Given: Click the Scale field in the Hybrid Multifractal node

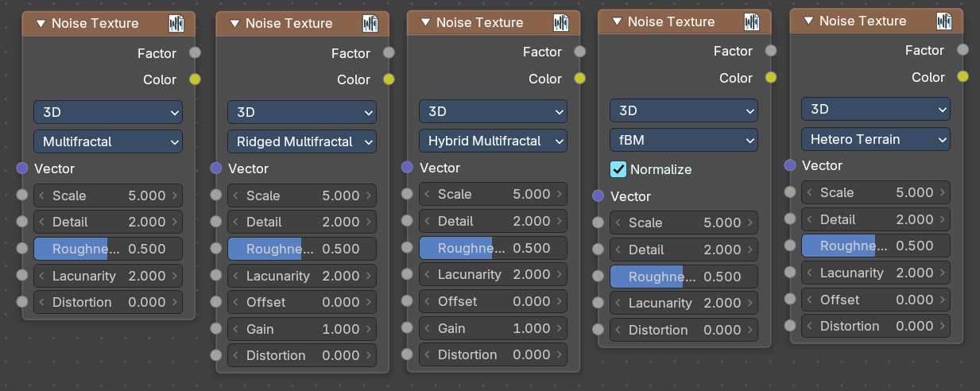Looking at the screenshot, I should pos(493,194).
